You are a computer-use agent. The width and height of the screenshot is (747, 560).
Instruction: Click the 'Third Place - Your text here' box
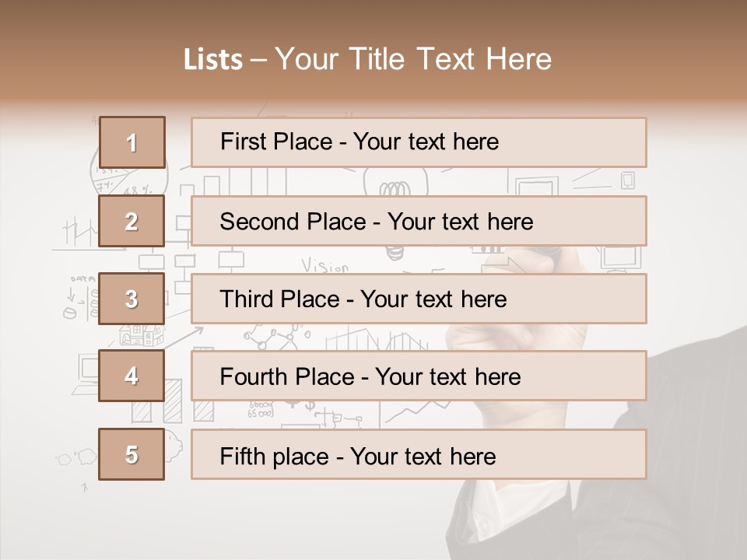pos(419,299)
